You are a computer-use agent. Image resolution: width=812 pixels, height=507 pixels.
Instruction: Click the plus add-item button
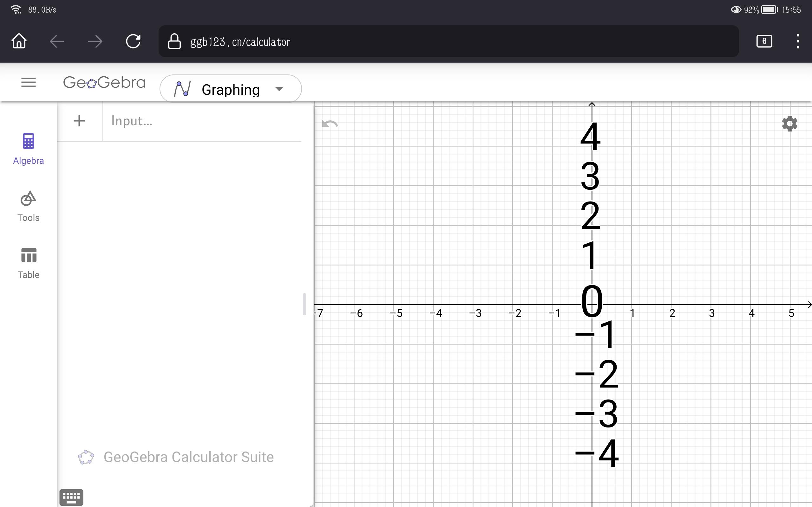pyautogui.click(x=79, y=121)
